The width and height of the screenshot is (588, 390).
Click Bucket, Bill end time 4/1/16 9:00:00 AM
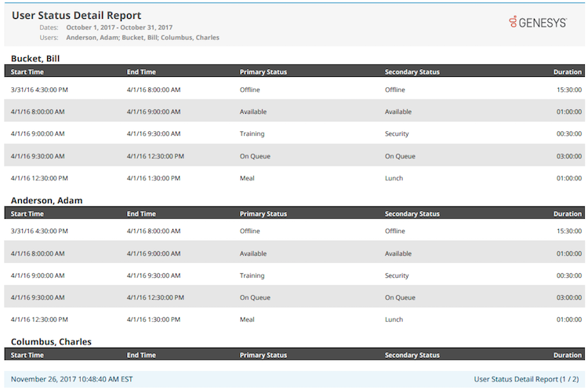[x=154, y=111]
